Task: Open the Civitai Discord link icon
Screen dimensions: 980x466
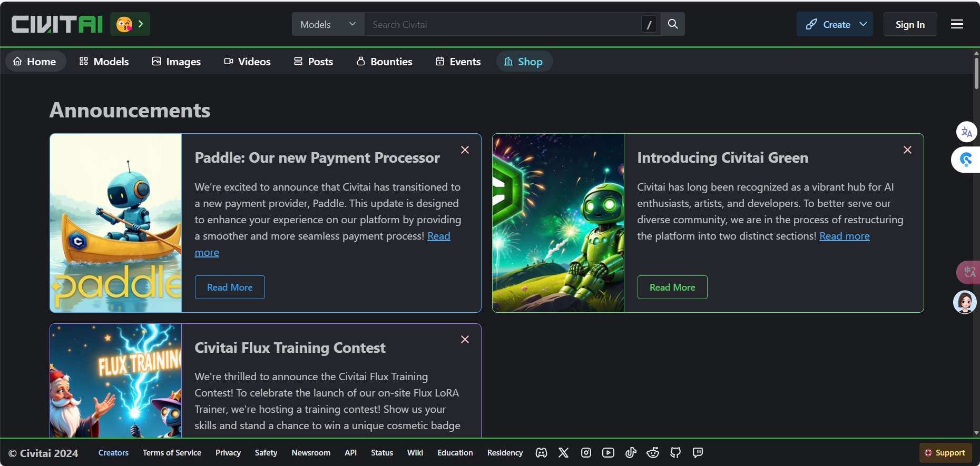Action: [x=541, y=453]
